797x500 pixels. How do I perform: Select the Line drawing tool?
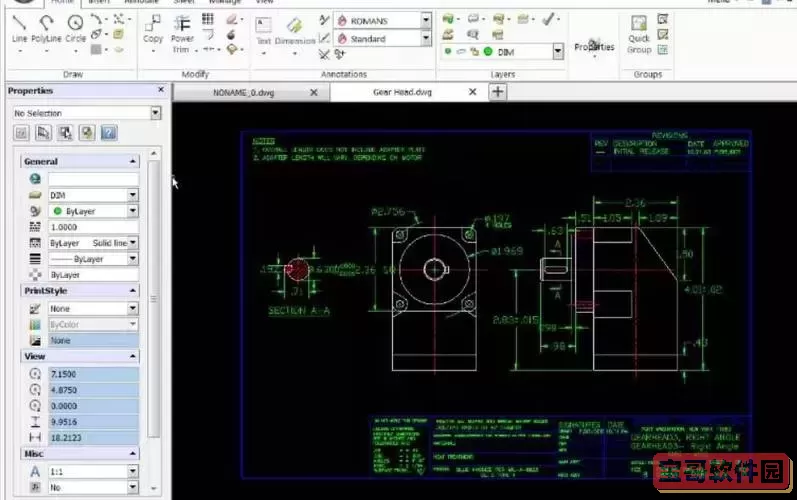coord(19,28)
